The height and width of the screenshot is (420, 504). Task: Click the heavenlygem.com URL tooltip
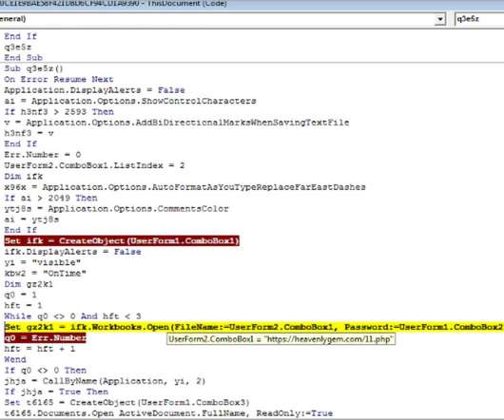(281, 339)
